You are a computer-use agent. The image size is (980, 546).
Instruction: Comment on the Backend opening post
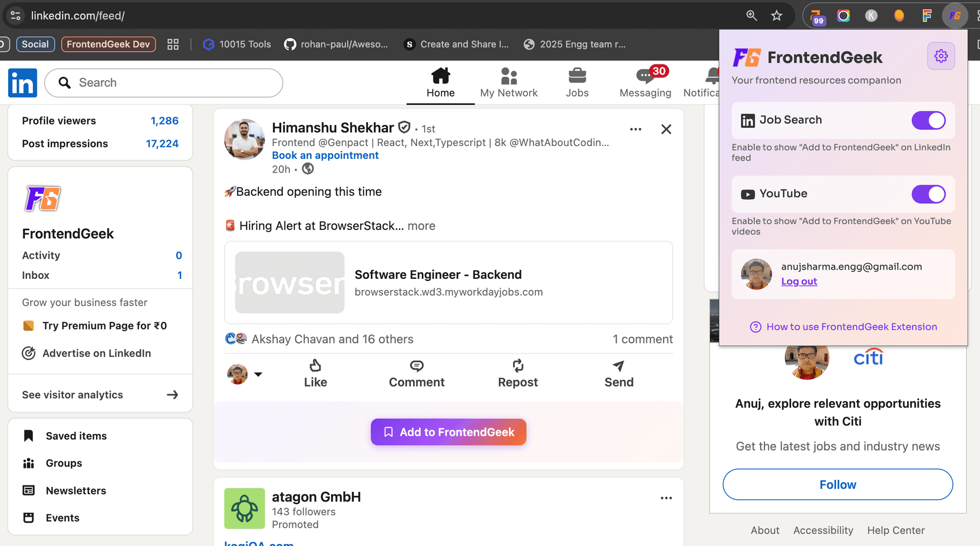point(416,374)
